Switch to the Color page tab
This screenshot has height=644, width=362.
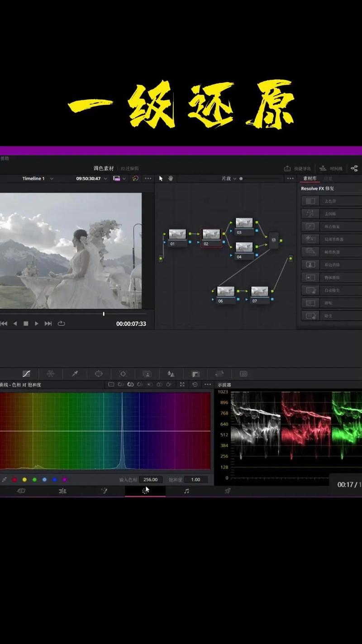click(145, 491)
